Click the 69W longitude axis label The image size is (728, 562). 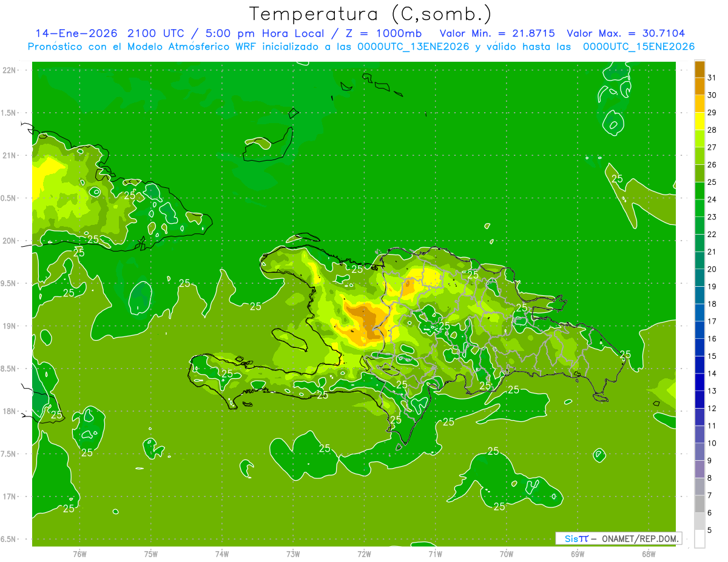[578, 554]
